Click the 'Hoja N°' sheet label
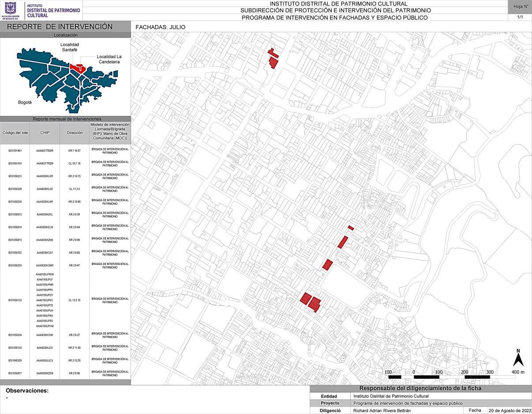 tap(521, 7)
